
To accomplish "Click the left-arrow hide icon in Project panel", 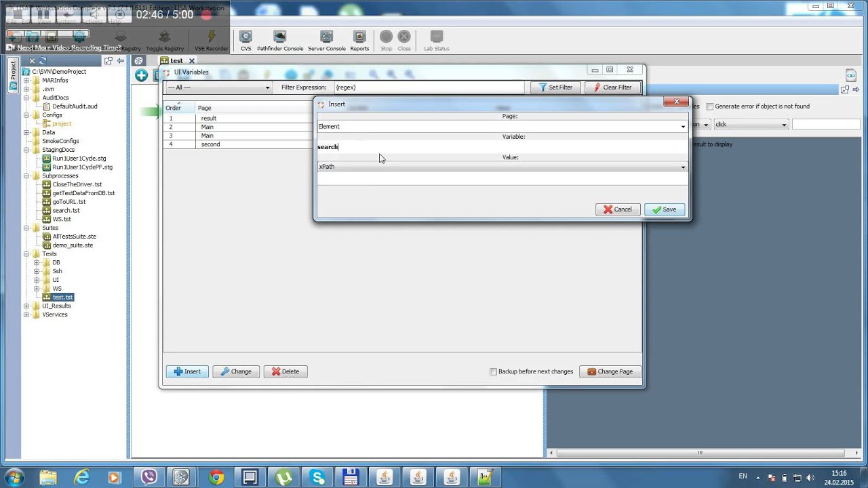I will pos(121,61).
